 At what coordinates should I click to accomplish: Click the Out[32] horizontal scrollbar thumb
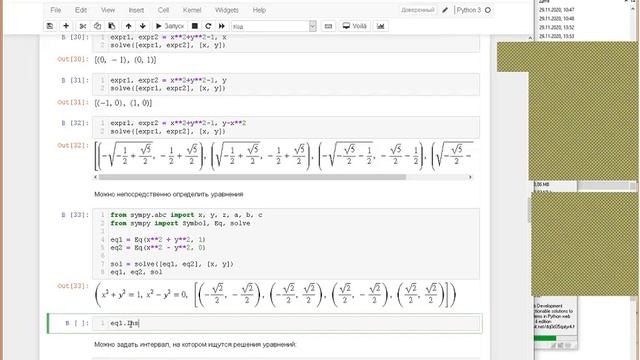tap(252, 177)
